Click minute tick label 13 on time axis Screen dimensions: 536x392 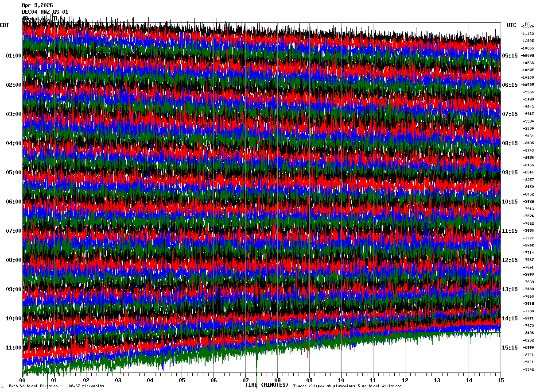point(437,380)
